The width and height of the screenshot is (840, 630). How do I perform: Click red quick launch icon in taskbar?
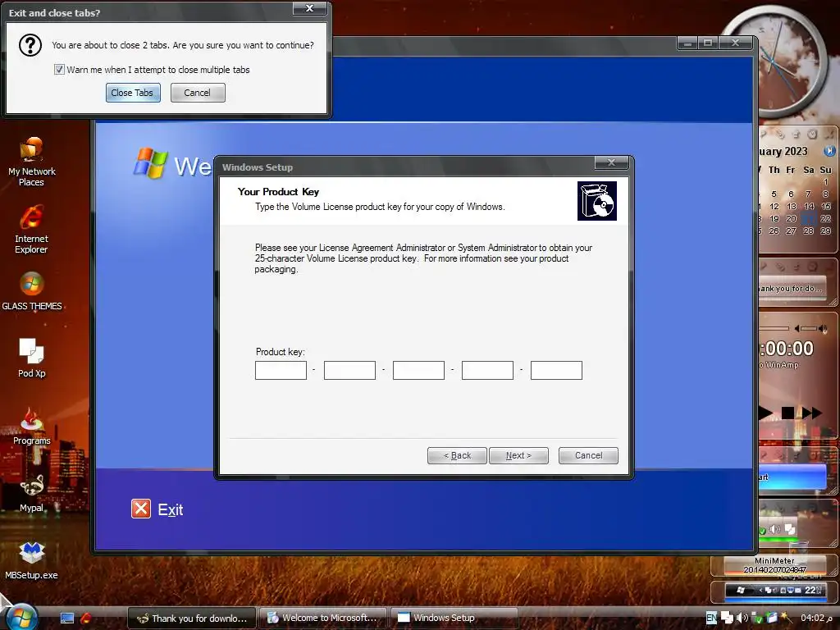coord(85,619)
